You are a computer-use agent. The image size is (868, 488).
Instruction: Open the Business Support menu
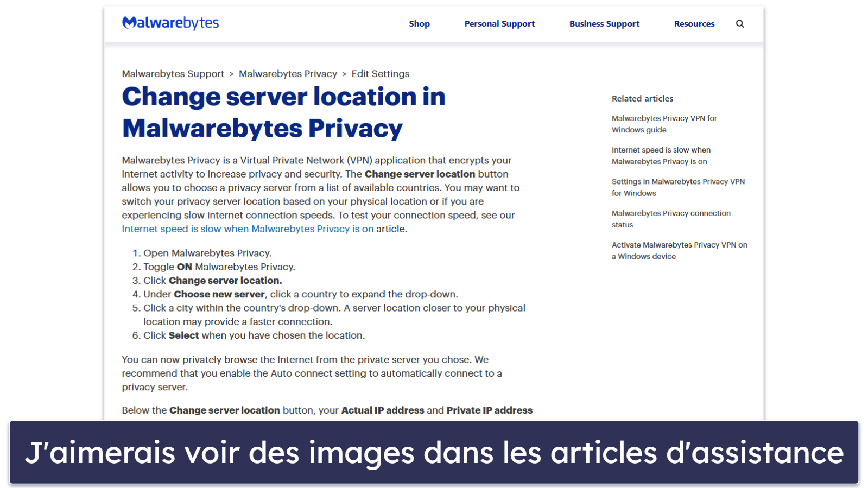[604, 24]
